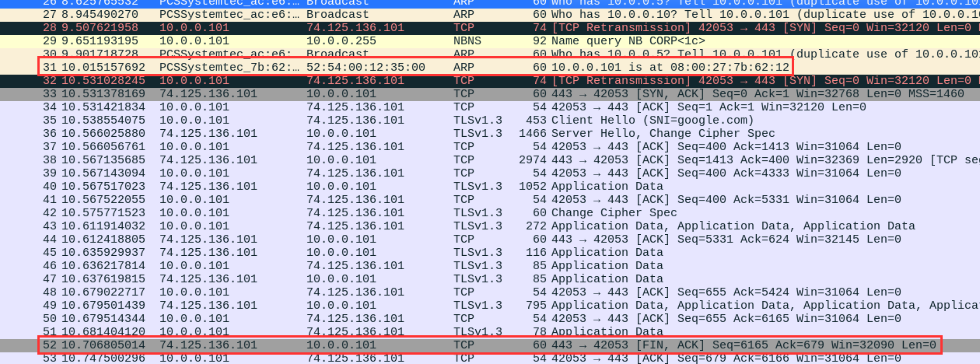Select TCP retransmission packet 32
This screenshot has width=980, height=364.
[490, 80]
